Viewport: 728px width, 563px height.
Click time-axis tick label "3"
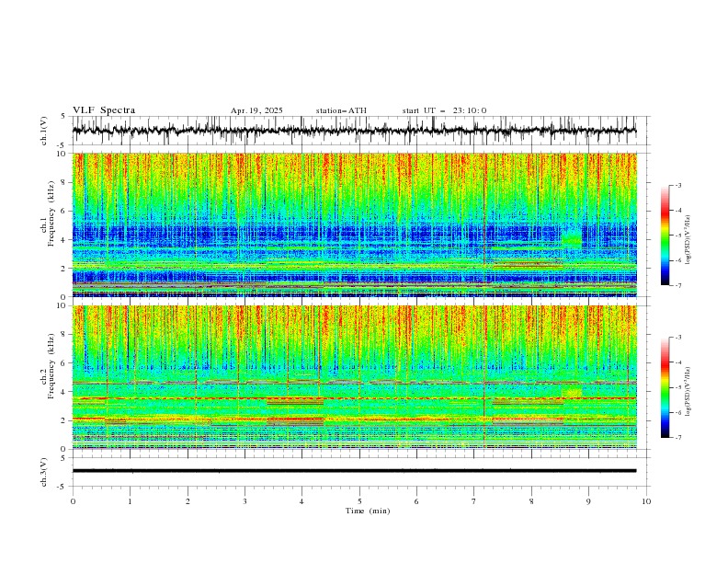(x=245, y=501)
